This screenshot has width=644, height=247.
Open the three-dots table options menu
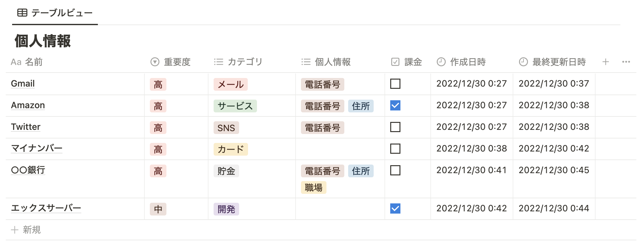(x=626, y=62)
